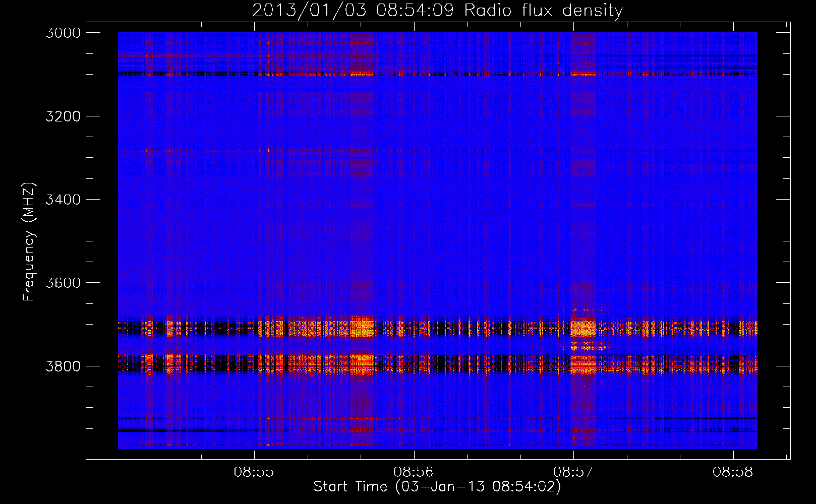Screen dimensions: 816x504
Task: Click the 3400 frequency axis label
Action: point(63,200)
